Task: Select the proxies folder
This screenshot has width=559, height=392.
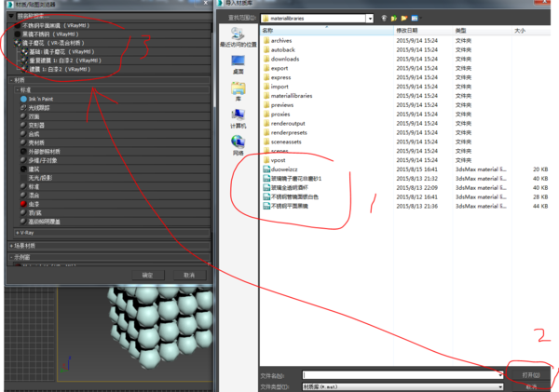Action: [277, 115]
